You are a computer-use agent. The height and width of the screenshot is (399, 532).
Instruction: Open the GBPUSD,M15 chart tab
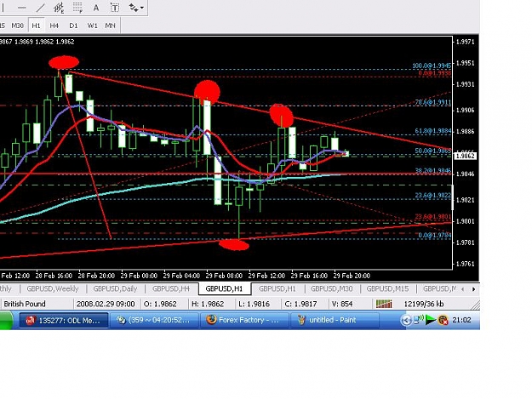click(x=387, y=288)
